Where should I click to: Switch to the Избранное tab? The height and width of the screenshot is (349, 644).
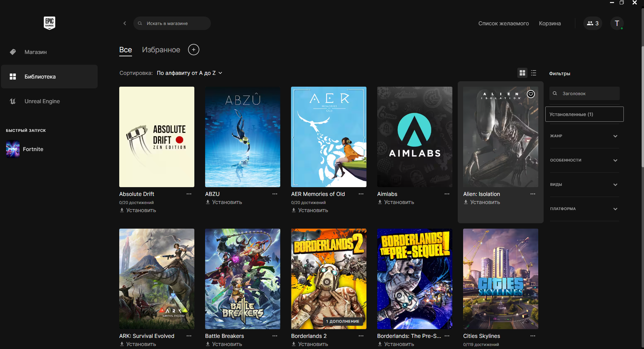(161, 50)
